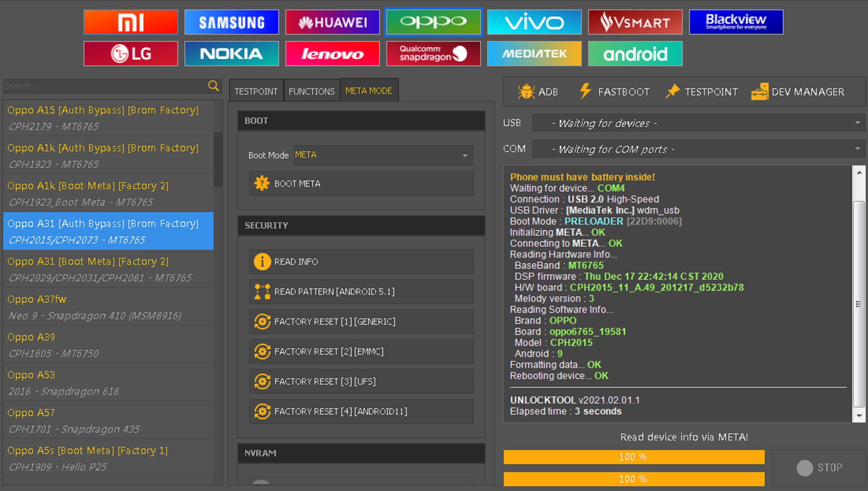This screenshot has width=868, height=491.
Task: Switch to the META MODE tab
Action: pyautogui.click(x=369, y=91)
